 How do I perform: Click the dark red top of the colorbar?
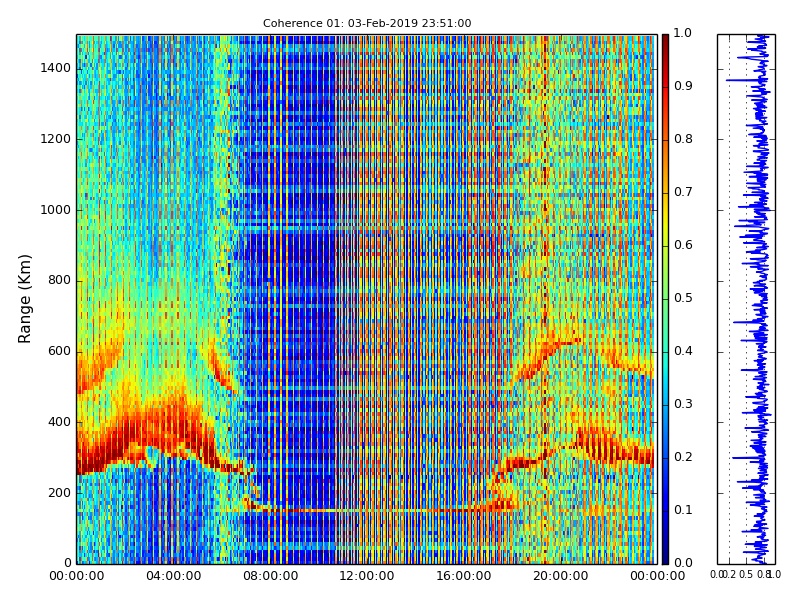(x=665, y=43)
